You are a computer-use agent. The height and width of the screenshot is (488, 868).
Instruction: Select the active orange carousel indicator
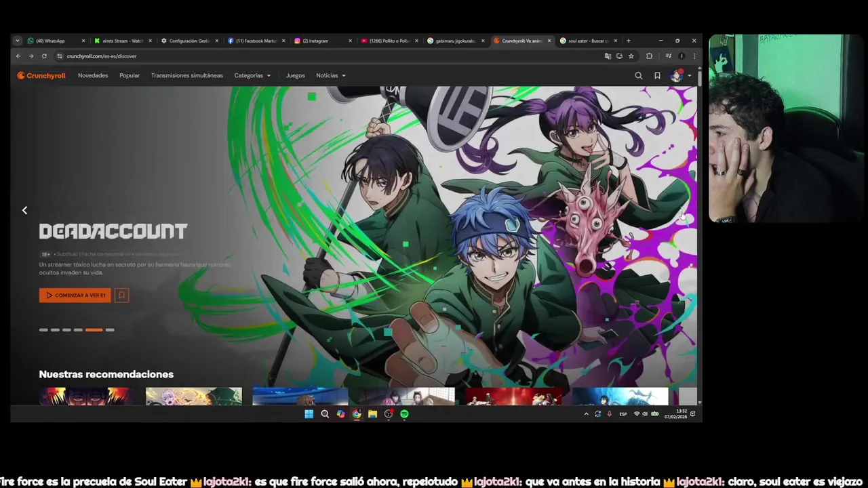pos(94,330)
